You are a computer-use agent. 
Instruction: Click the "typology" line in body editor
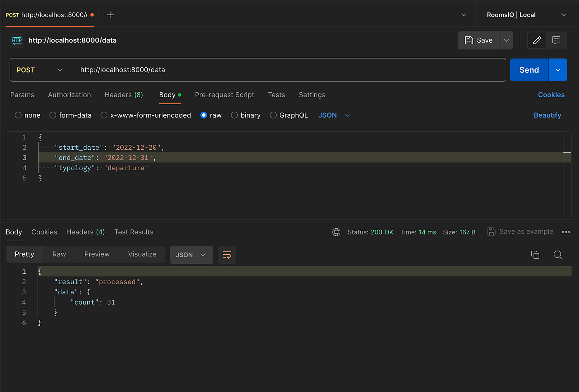pyautogui.click(x=101, y=168)
